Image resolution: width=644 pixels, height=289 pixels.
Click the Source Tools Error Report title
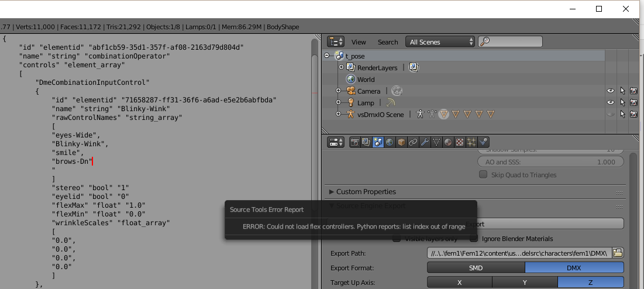tap(267, 209)
